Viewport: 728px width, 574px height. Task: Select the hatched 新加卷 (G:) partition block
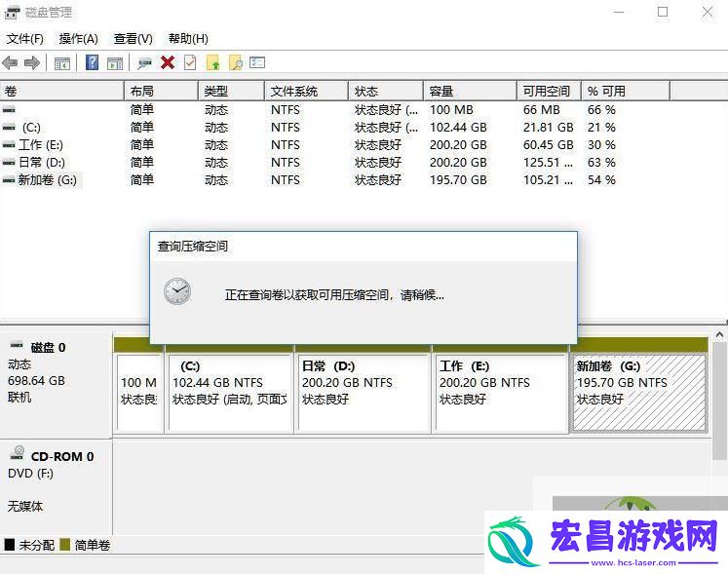[639, 393]
